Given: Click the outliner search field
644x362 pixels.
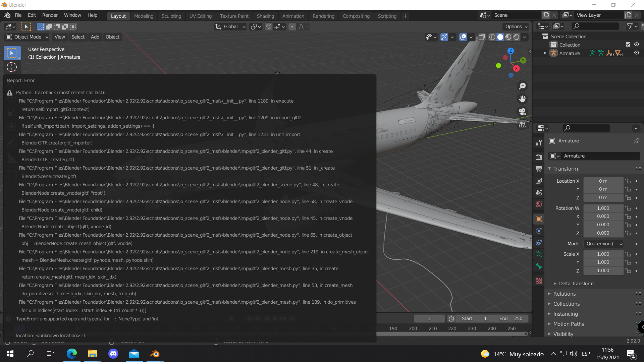Looking at the screenshot, I should click(595, 26).
